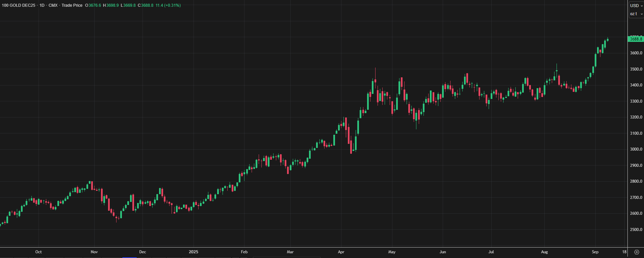Select the Sep label on time axis
Viewport: 644px width, 258px height.
point(595,252)
